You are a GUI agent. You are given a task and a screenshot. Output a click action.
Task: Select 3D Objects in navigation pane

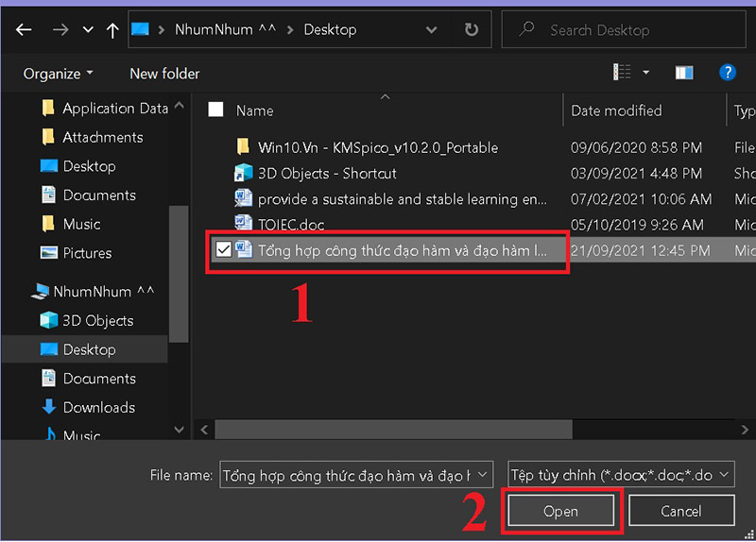pyautogui.click(x=97, y=320)
